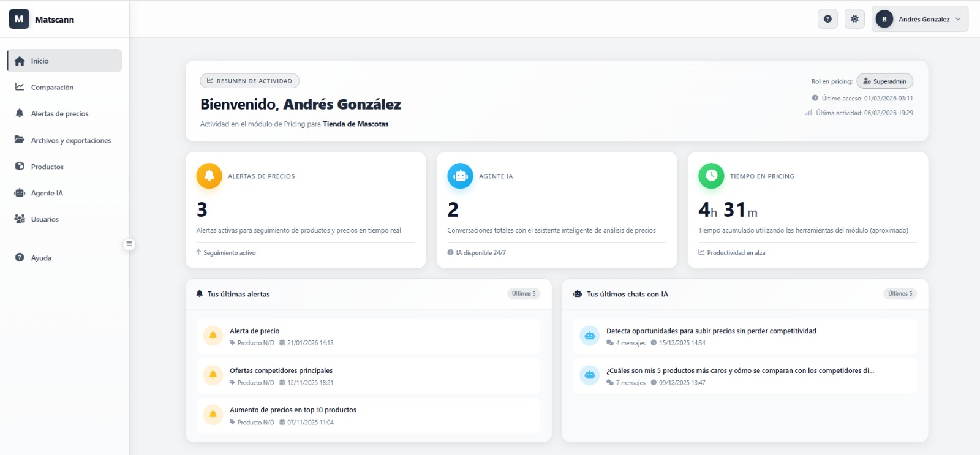980x455 pixels.
Task: Click 7 mensajes under second chat
Action: point(630,383)
